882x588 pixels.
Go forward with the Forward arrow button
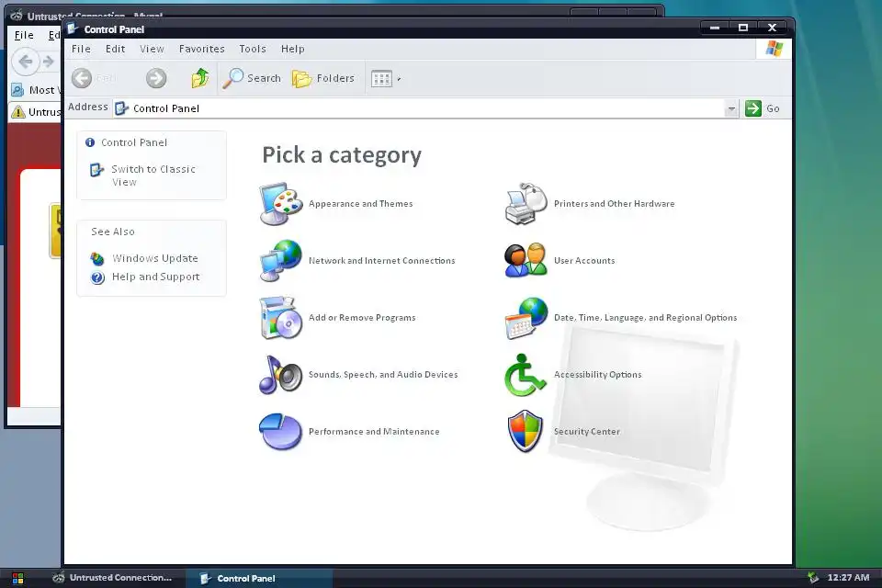(156, 78)
